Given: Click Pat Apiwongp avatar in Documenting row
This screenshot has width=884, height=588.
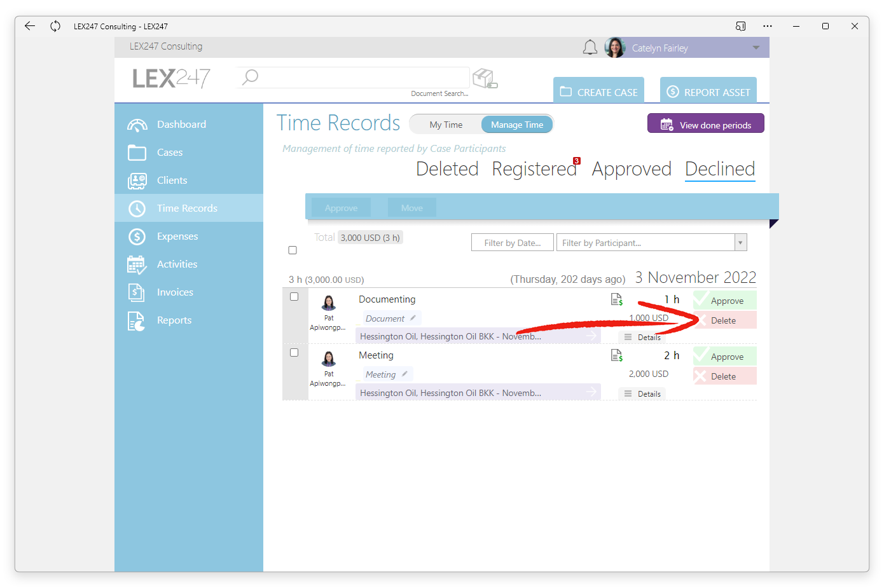Looking at the screenshot, I should [329, 303].
